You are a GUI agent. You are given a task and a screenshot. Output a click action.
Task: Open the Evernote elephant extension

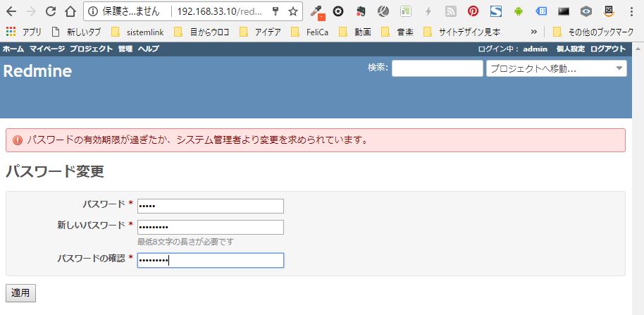[x=361, y=11]
